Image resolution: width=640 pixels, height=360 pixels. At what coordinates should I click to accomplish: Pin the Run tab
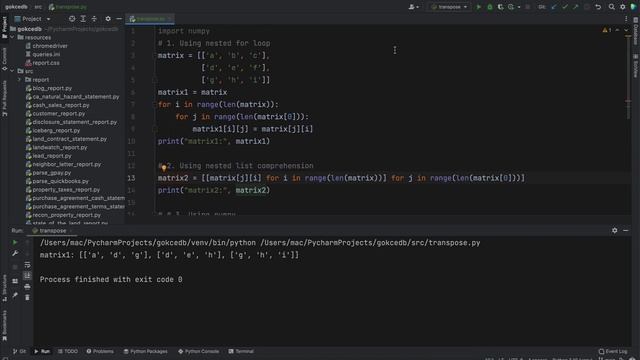point(15,295)
